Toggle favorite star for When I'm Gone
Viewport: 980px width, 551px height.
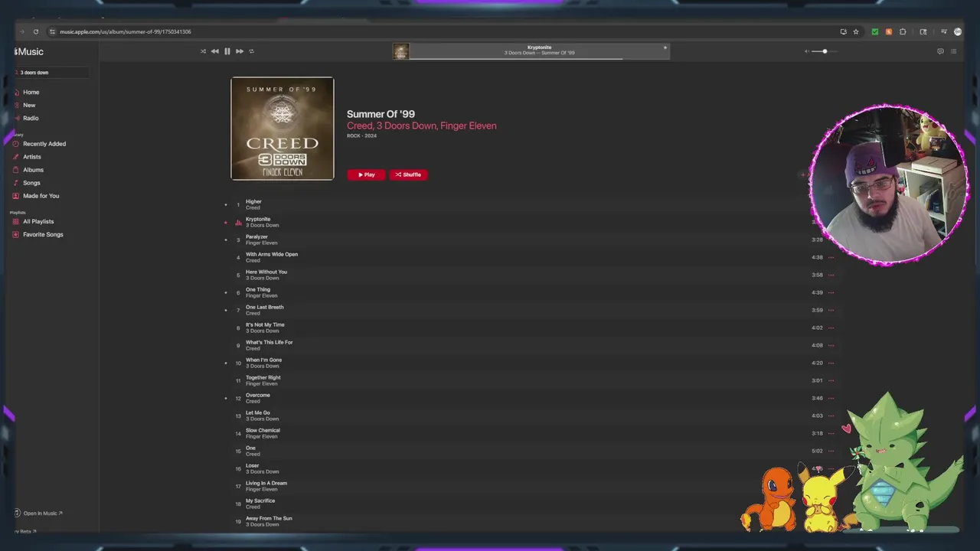click(226, 364)
